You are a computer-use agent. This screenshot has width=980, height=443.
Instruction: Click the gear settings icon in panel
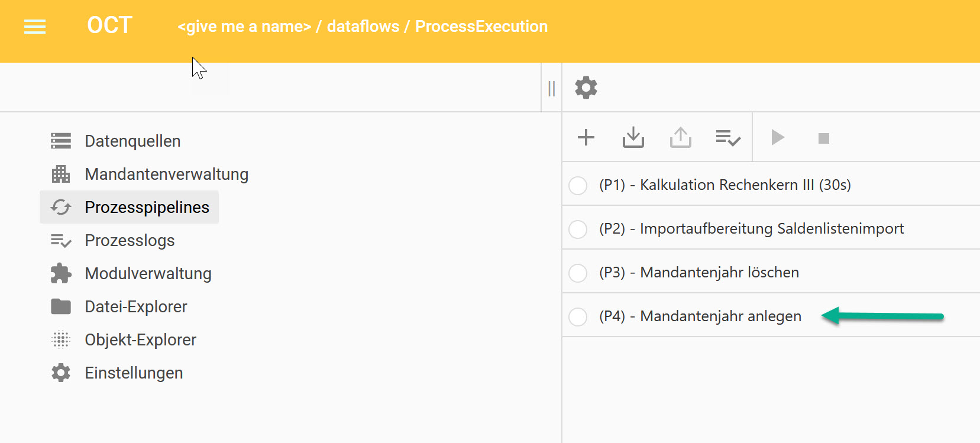point(586,88)
